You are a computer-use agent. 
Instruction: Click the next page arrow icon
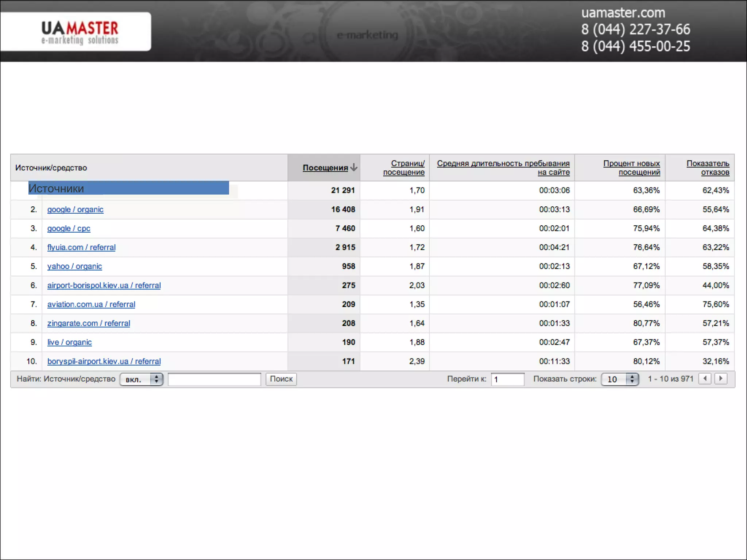[721, 378]
